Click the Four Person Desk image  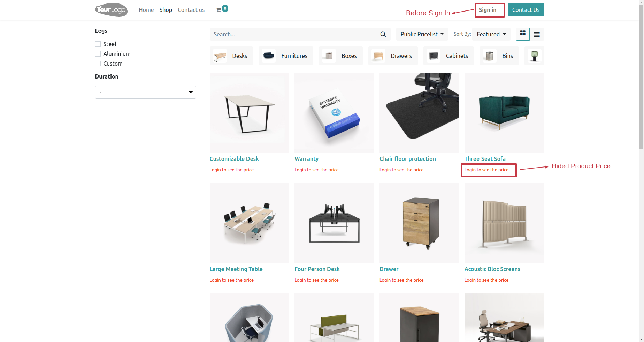(x=334, y=223)
